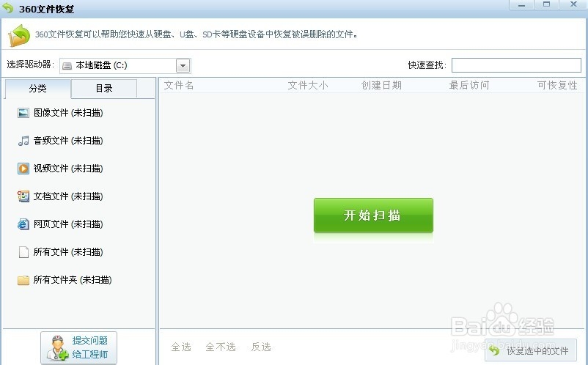Sort by the 文件名 column header
Viewport: 588px width, 365px height.
tap(179, 86)
